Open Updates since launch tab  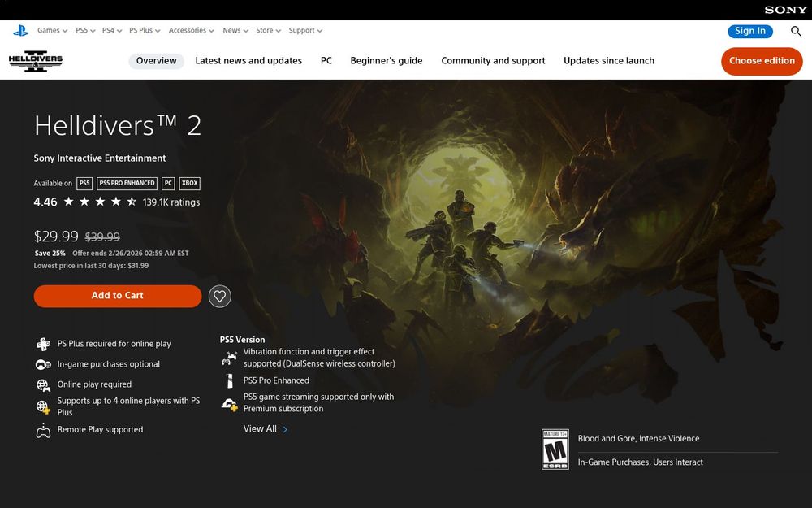click(609, 61)
